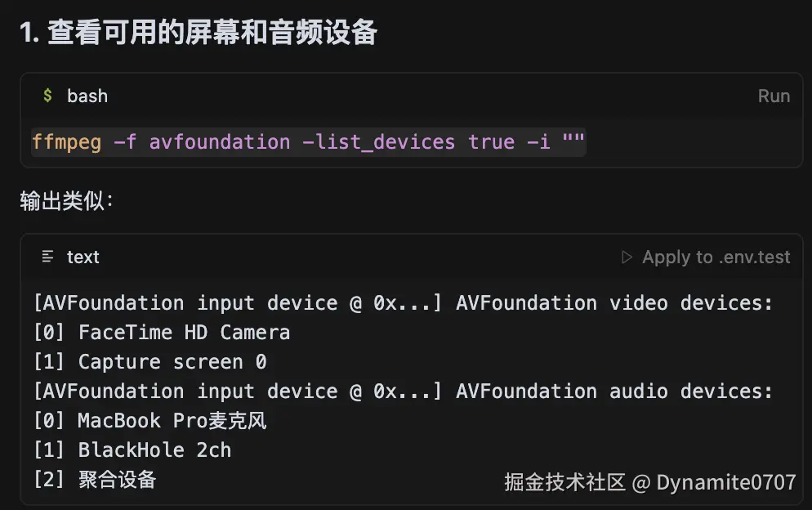Screen dimensions: 812x510
Task: Click the dollar-sign shell icon
Action: pos(47,96)
